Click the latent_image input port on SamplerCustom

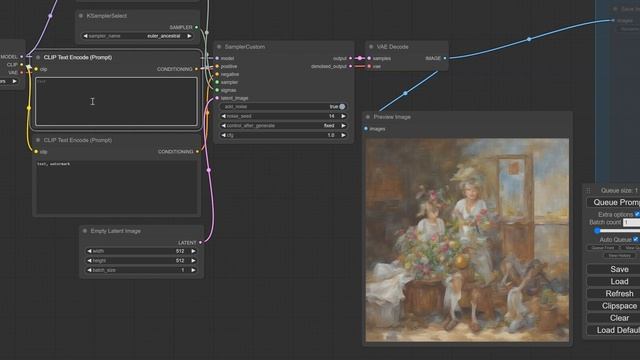pos(217,98)
